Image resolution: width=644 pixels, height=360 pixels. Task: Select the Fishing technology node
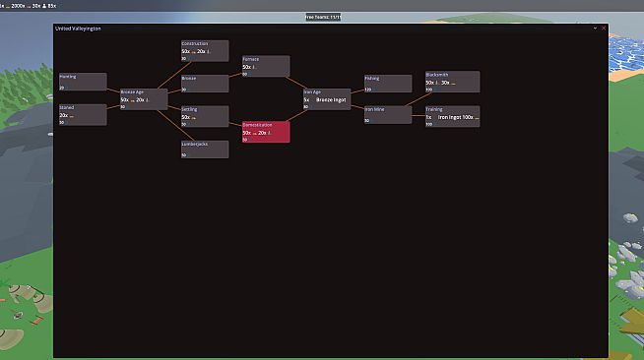[x=388, y=84]
